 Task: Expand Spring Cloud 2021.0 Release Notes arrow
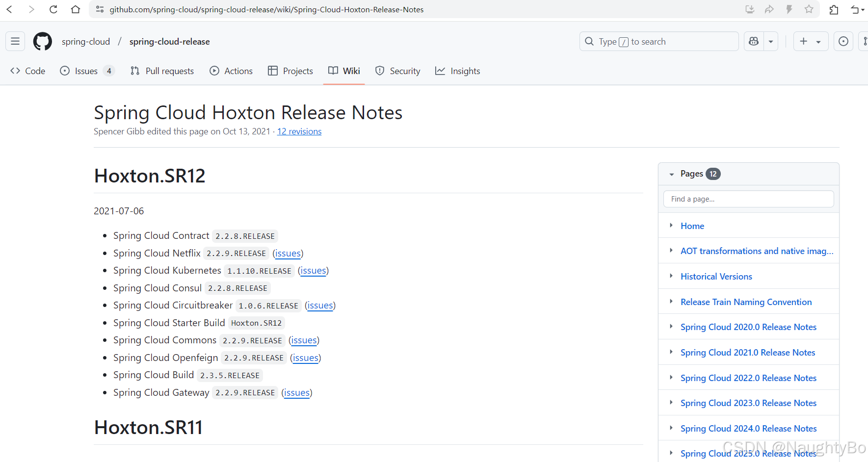point(671,352)
